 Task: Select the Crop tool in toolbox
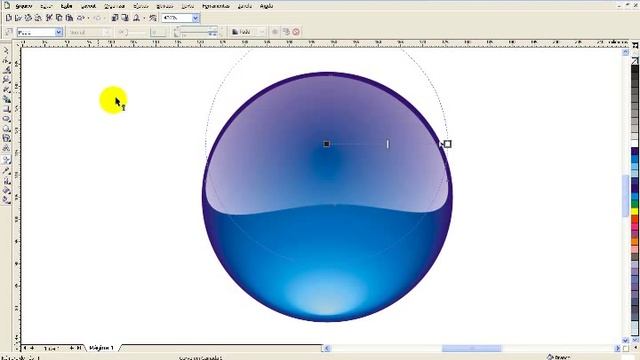[x=6, y=70]
